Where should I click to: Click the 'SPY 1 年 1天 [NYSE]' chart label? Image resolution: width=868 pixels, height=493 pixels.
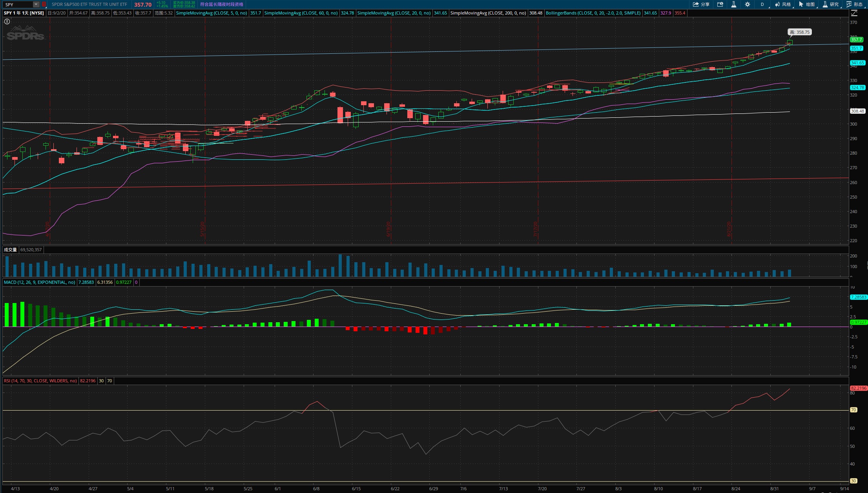click(24, 13)
